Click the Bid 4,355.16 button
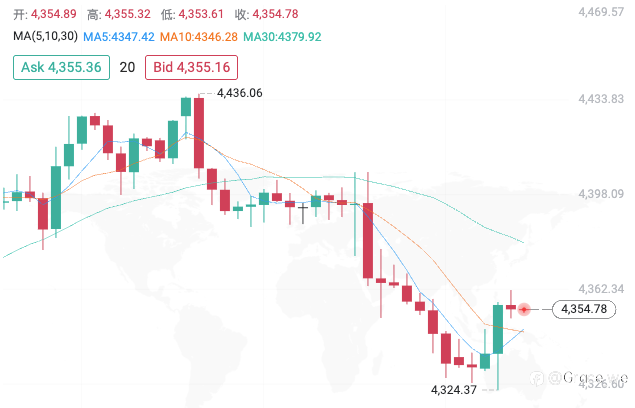This screenshot has width=635, height=408. [x=191, y=67]
